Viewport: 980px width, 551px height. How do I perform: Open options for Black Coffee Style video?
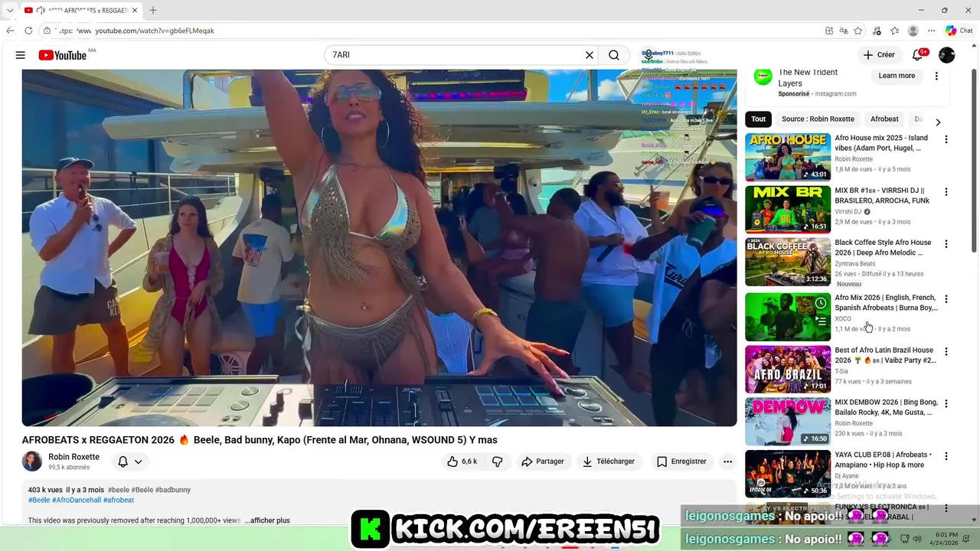pos(946,244)
